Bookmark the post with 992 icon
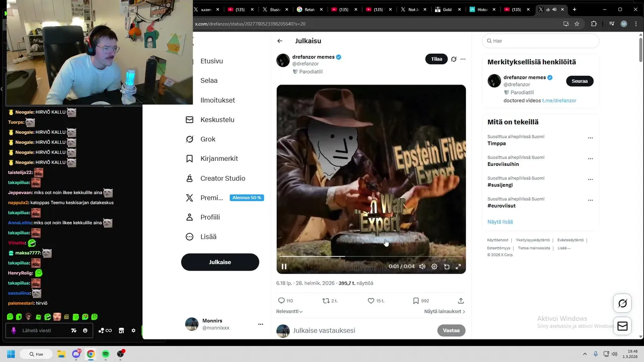Screen dimensions: 644x362 pyautogui.click(x=416, y=301)
